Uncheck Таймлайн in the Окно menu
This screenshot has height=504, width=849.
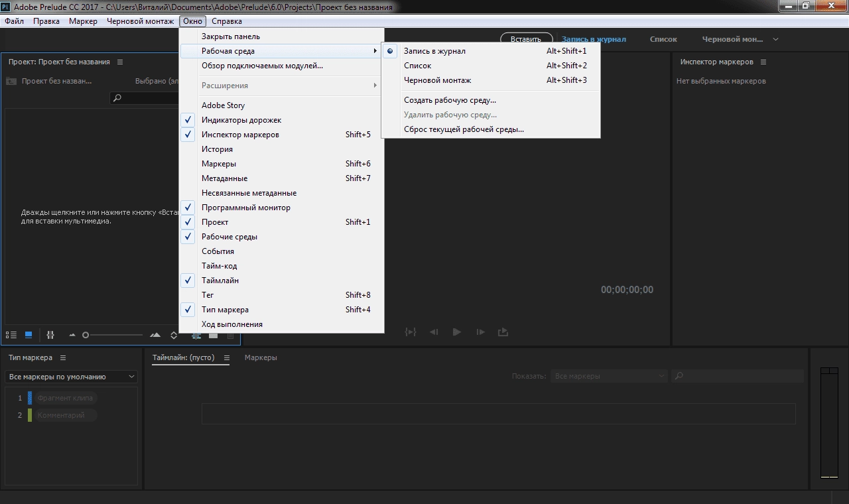(281, 281)
